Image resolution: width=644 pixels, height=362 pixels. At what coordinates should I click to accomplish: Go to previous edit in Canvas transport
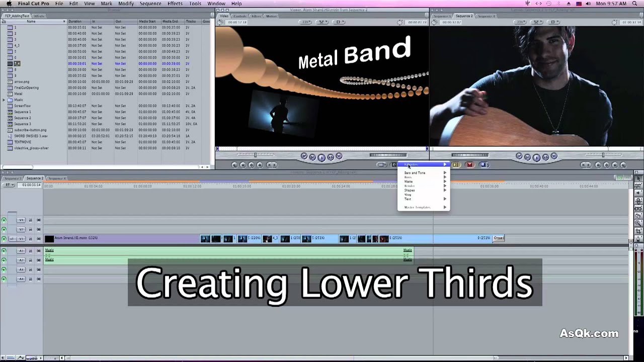519,156
